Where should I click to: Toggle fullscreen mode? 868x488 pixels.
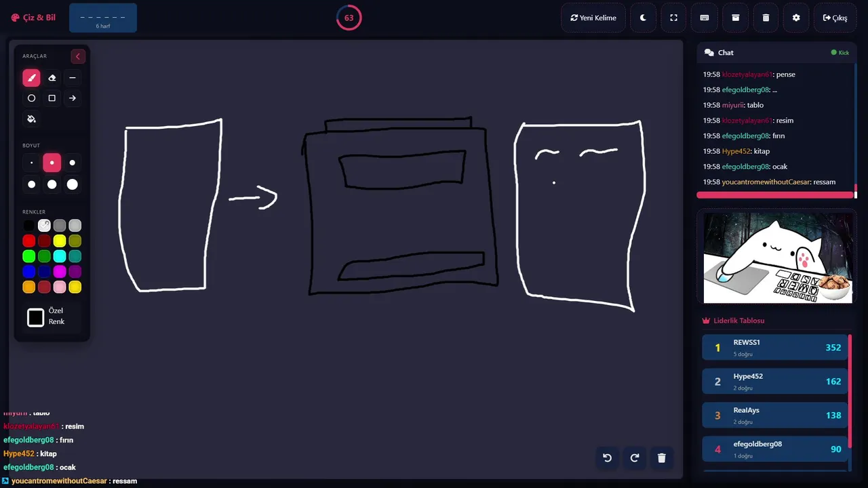(674, 18)
